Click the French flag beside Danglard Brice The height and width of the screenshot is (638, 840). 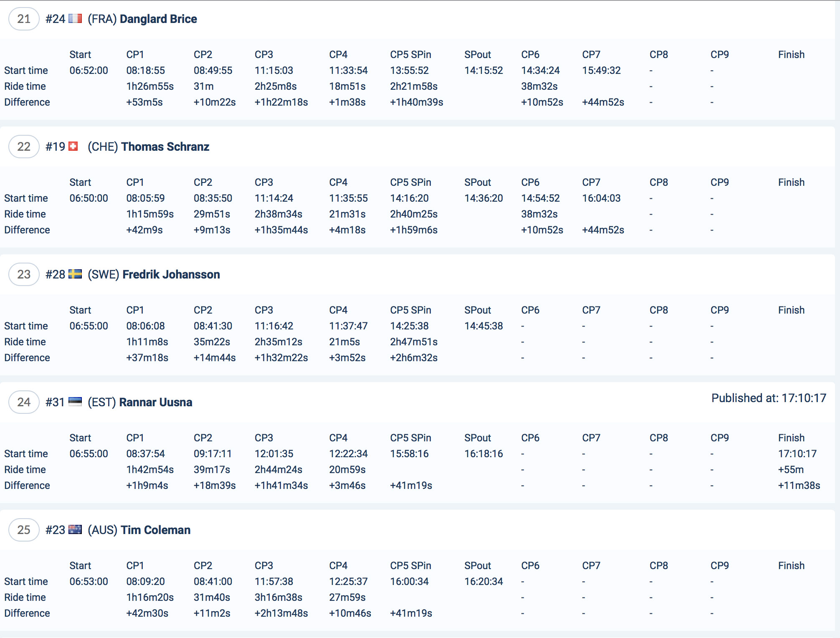tap(75, 19)
